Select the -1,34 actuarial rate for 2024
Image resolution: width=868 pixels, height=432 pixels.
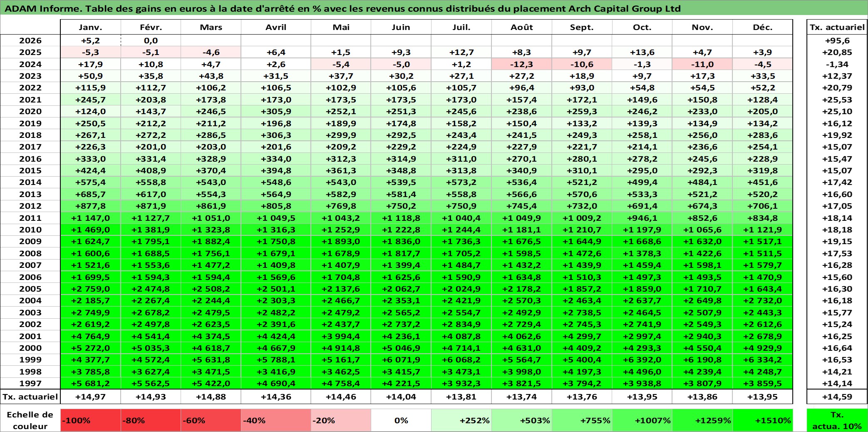tap(837, 64)
